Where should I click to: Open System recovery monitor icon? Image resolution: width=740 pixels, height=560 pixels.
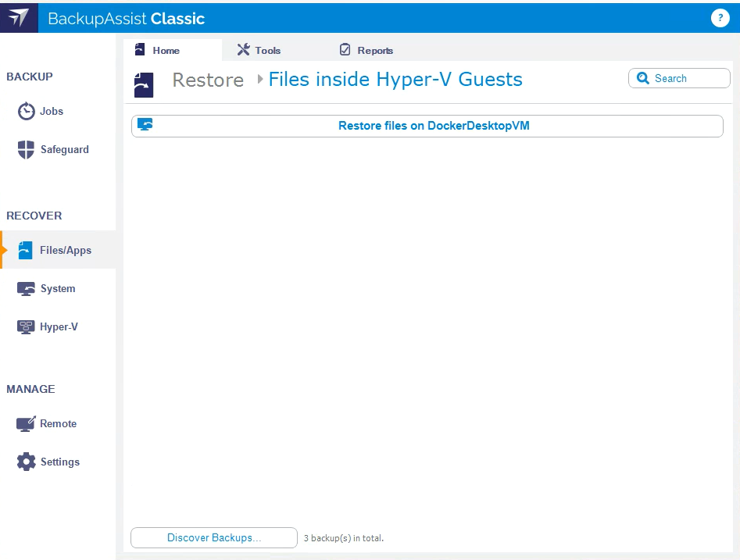point(26,288)
